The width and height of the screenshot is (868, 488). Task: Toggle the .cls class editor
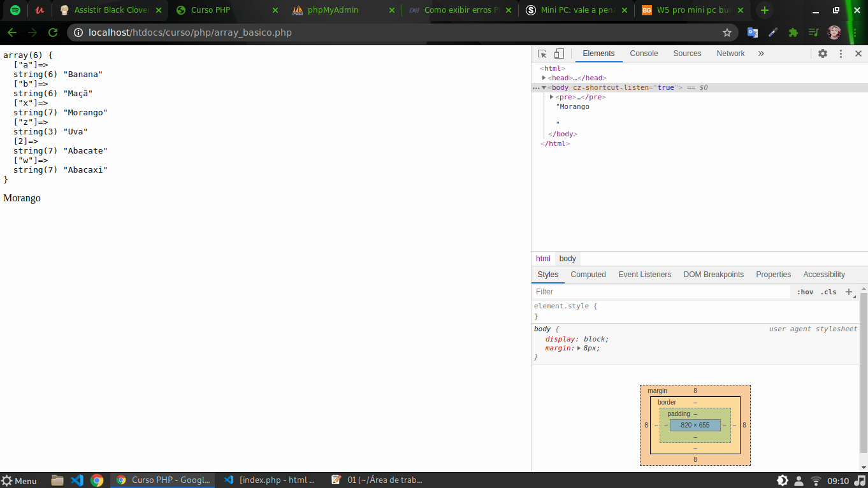[828, 292]
